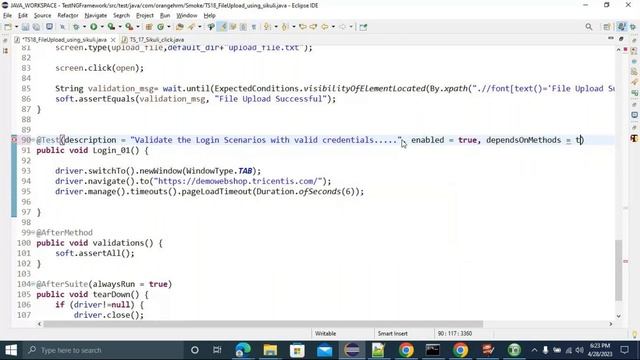
Task: Open the Source menu
Action: 42,16
